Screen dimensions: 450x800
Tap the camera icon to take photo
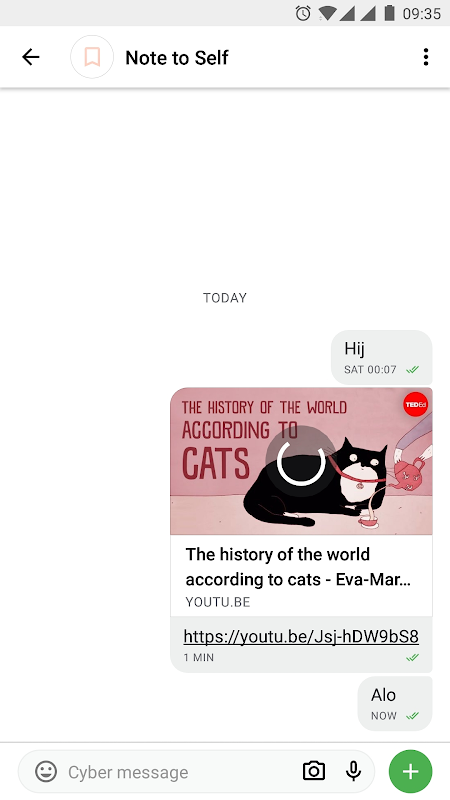(314, 771)
